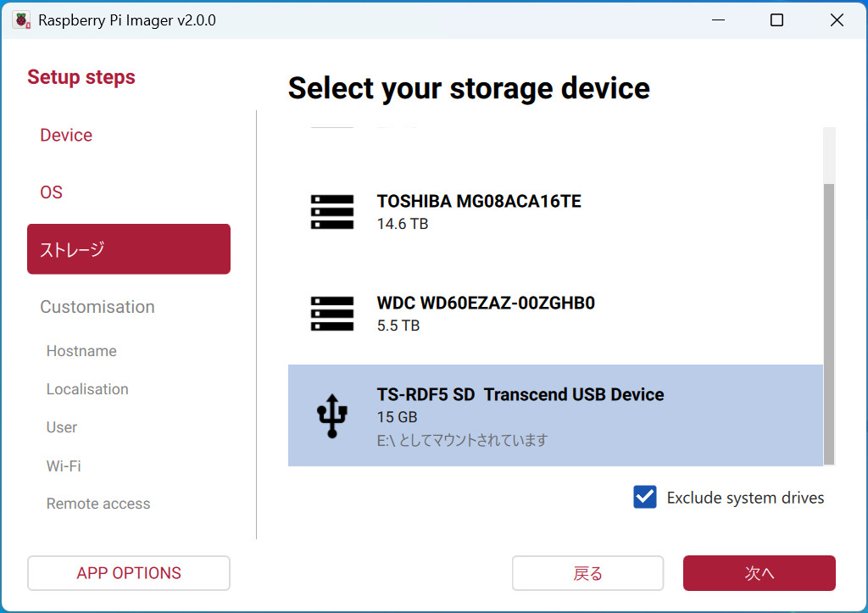Uncheck Exclude system drives checkbox

point(645,498)
